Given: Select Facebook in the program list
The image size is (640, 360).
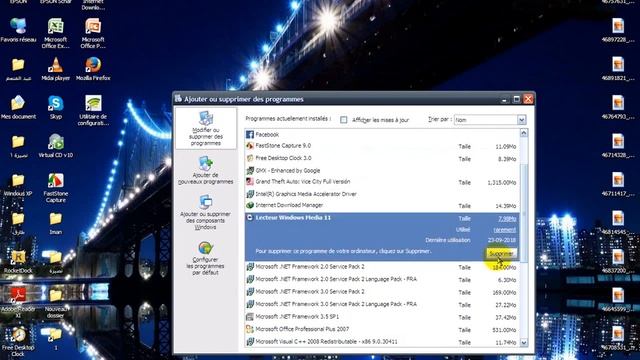Looking at the screenshot, I should click(382, 134).
